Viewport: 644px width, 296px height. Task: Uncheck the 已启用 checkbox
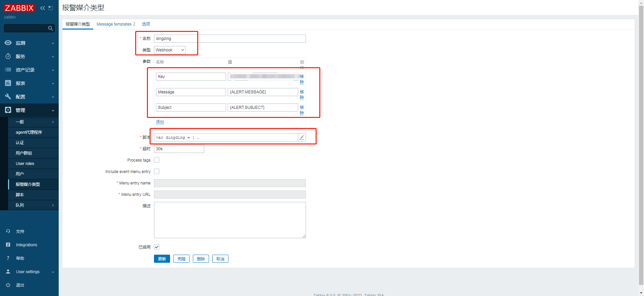(x=157, y=247)
